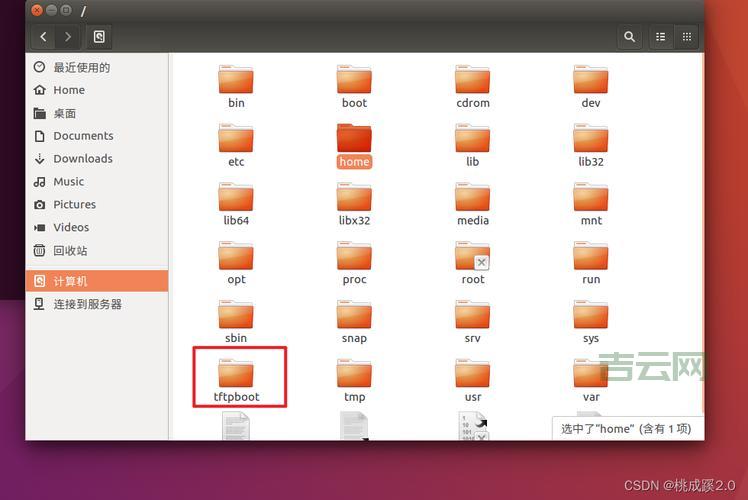Click the search icon in the toolbar
The height and width of the screenshot is (500, 748).
[629, 37]
